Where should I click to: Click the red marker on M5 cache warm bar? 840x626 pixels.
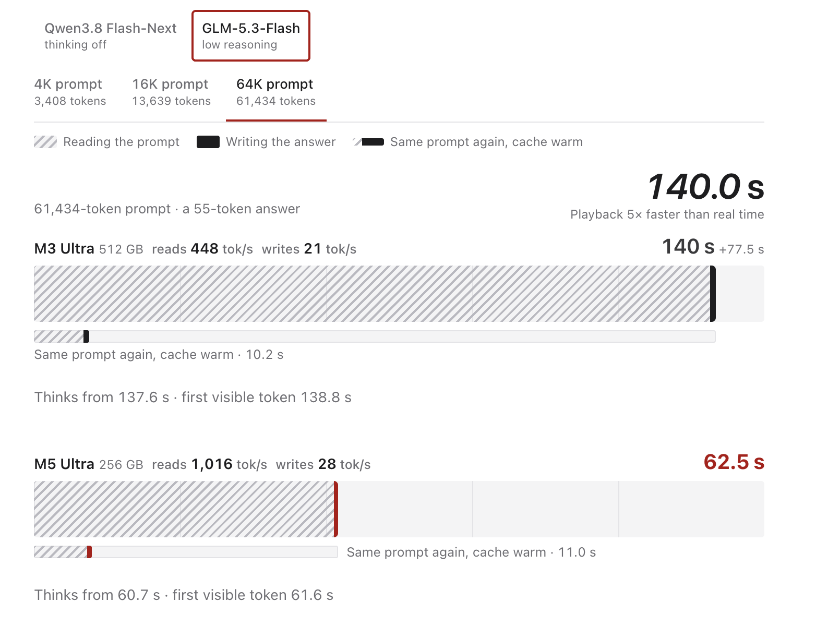tap(90, 552)
